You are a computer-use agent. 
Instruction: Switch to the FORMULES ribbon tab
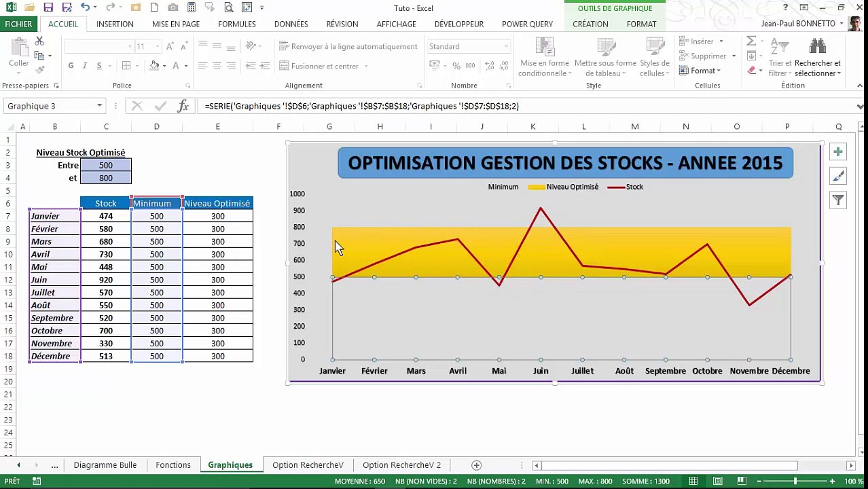(237, 24)
